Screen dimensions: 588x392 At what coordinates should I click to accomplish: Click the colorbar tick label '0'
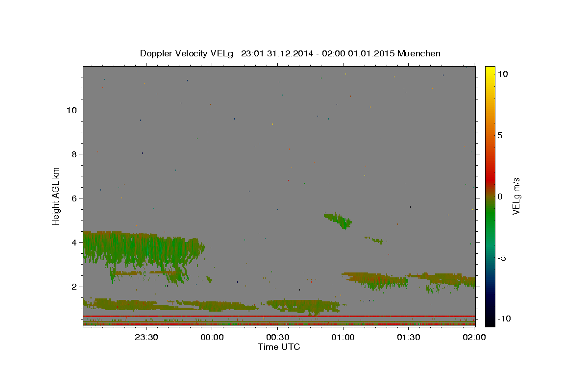pyautogui.click(x=500, y=196)
